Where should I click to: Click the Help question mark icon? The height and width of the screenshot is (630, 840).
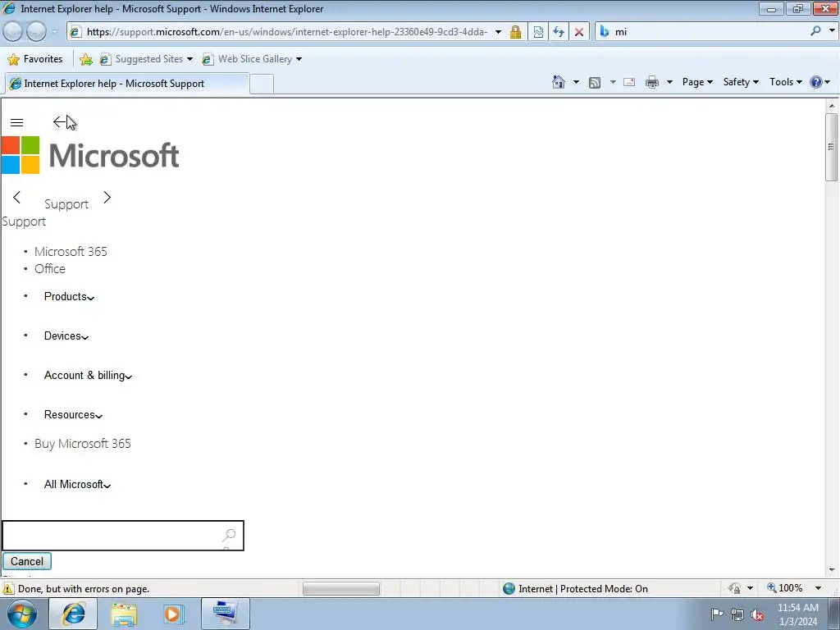point(815,82)
